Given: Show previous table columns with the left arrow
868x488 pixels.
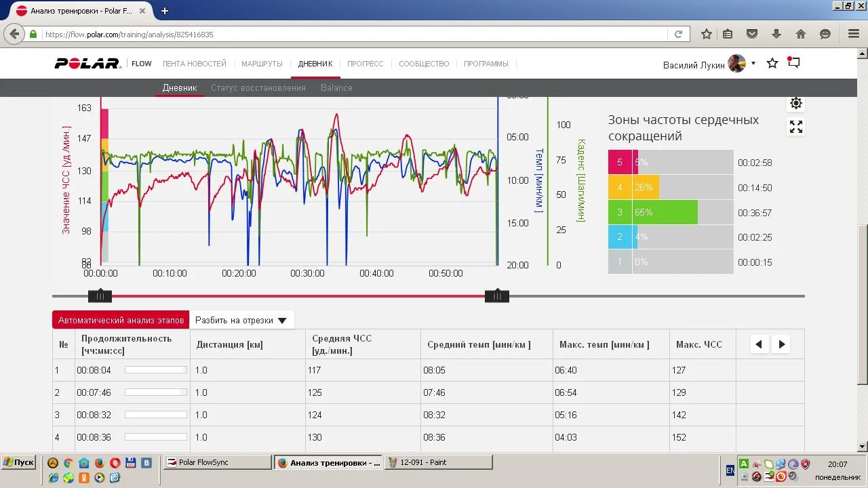Looking at the screenshot, I should pyautogui.click(x=759, y=344).
